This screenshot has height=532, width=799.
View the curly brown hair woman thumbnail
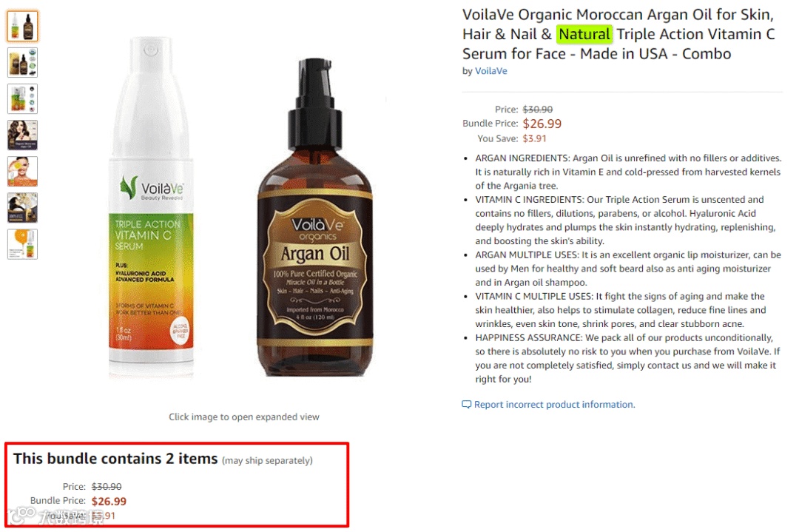click(22, 135)
